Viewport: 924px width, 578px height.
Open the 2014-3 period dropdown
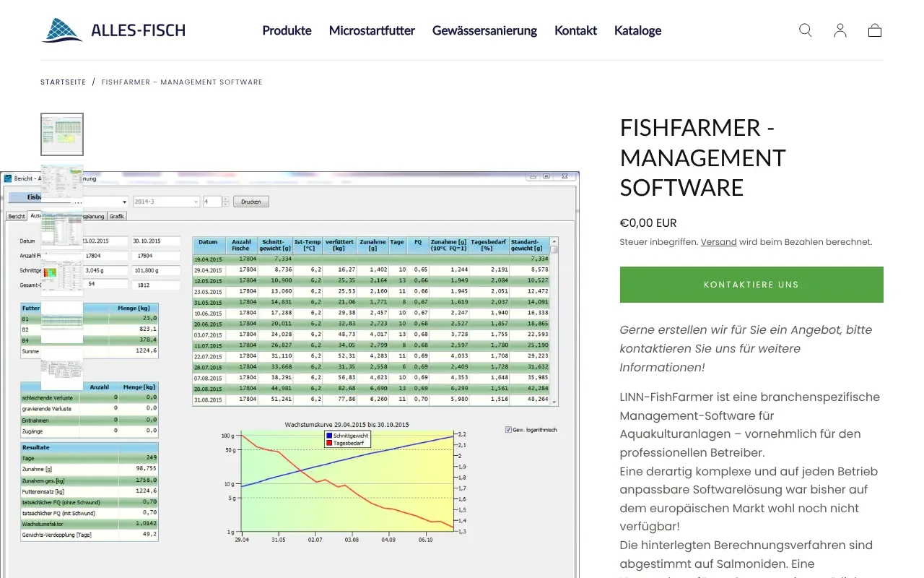click(x=196, y=202)
